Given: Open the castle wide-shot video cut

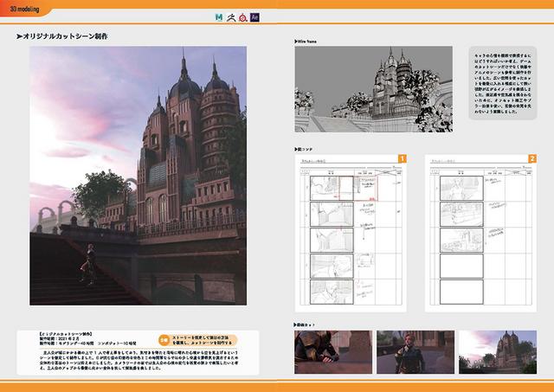Looking at the screenshot, I should [x=498, y=352].
